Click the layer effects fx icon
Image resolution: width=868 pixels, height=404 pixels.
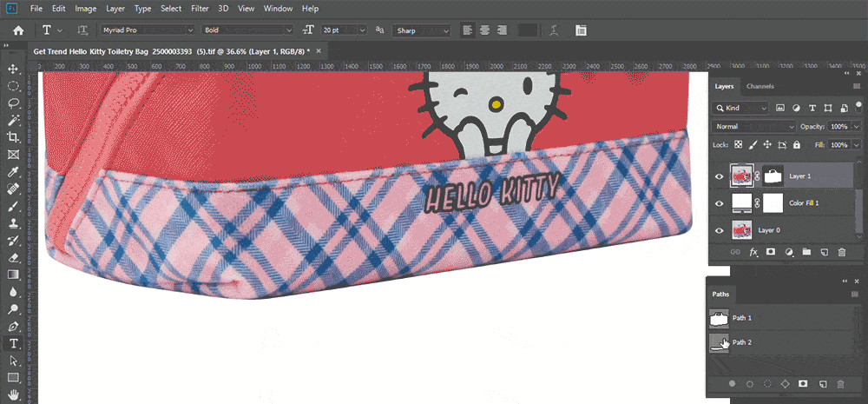coord(753,252)
